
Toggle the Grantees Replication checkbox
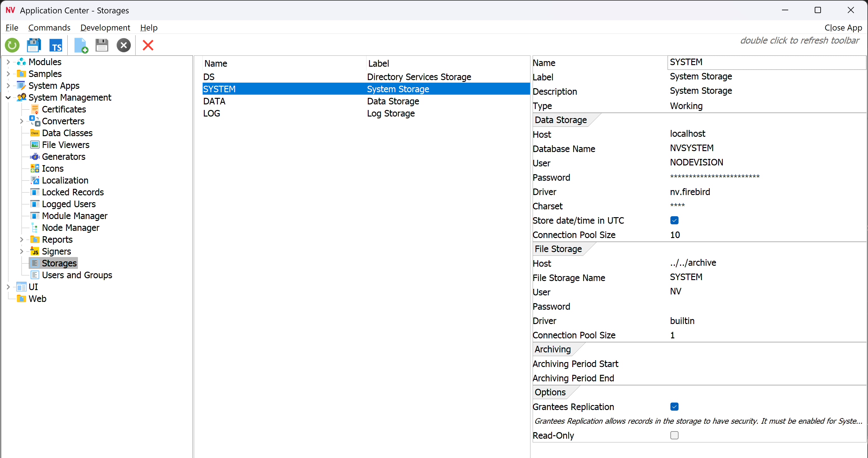pyautogui.click(x=674, y=407)
